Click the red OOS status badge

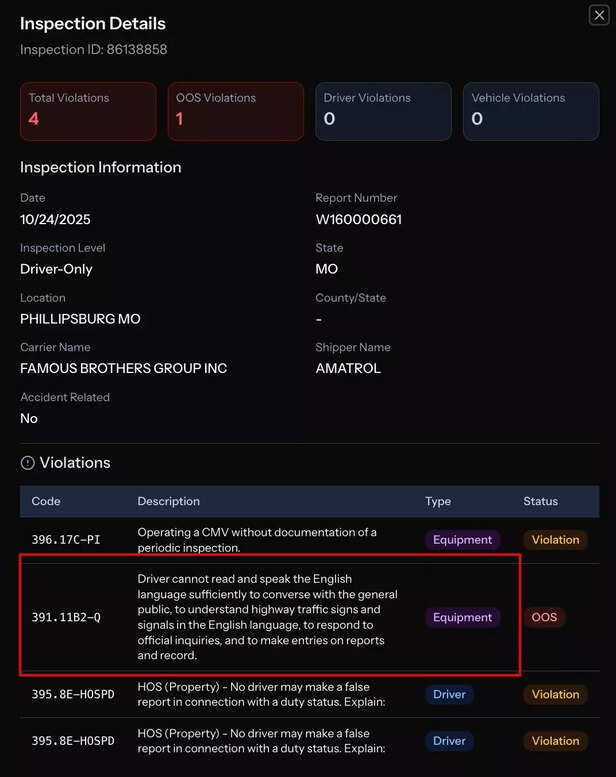click(544, 618)
